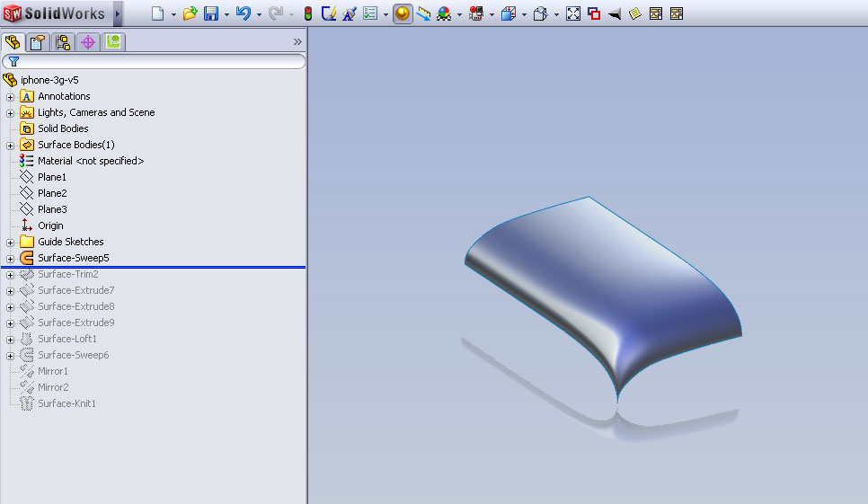
Task: Select the Origin item
Action: (49, 225)
